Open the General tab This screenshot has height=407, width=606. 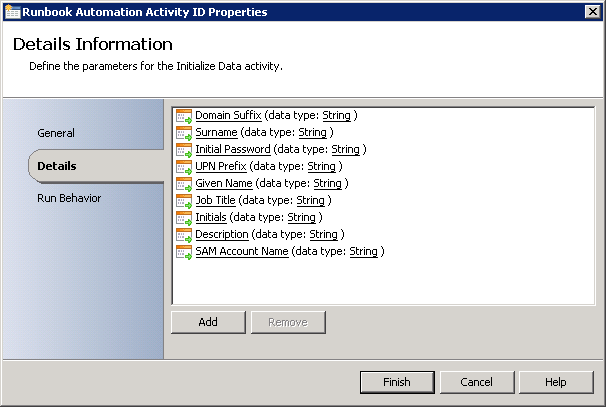coord(56,133)
